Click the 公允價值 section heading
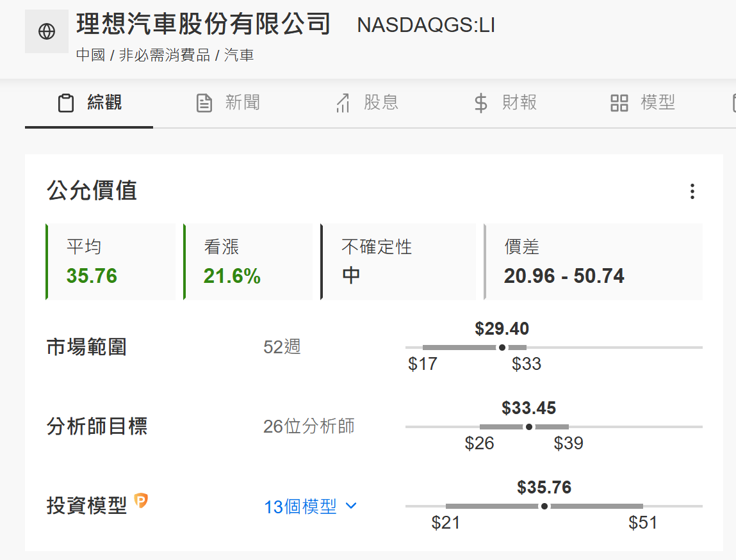736x560 pixels. 92,191
